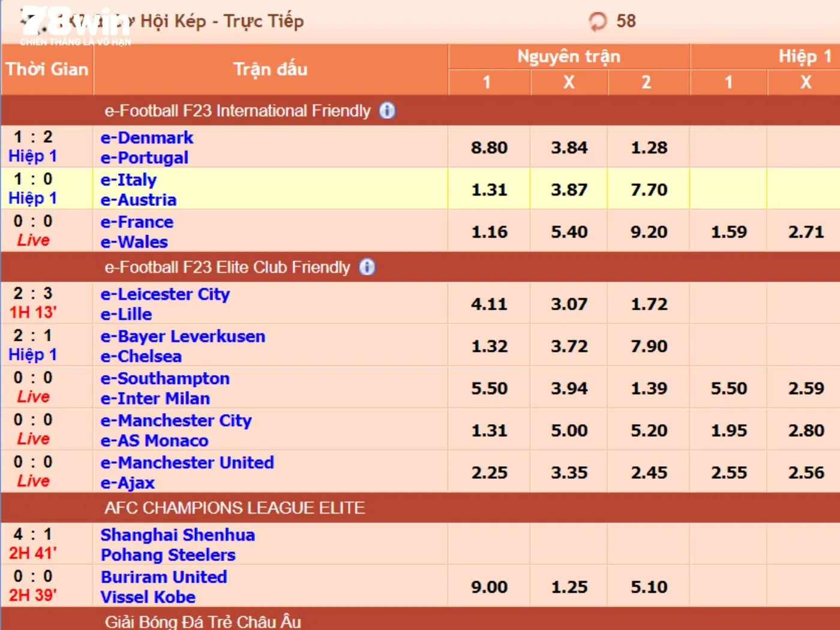Open e-Bayer Leverkusen team link
Image resolution: width=840 pixels, height=630 pixels.
pyautogui.click(x=183, y=336)
